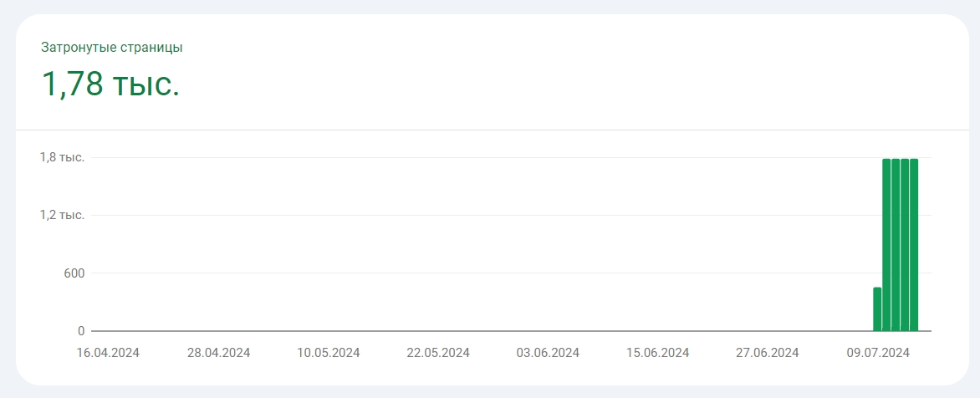The width and height of the screenshot is (980, 398).
Task: Click the shortest green bar in the chart
Action: click(877, 309)
